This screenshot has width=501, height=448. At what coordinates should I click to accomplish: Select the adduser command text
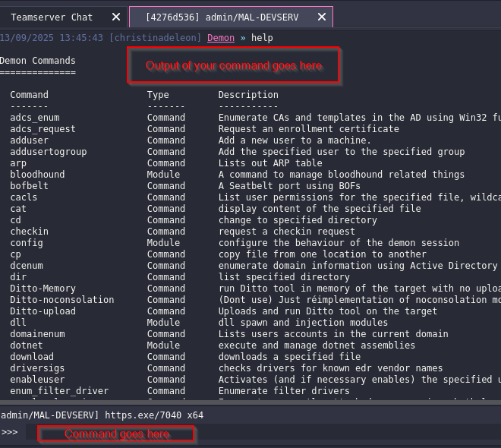pos(29,140)
